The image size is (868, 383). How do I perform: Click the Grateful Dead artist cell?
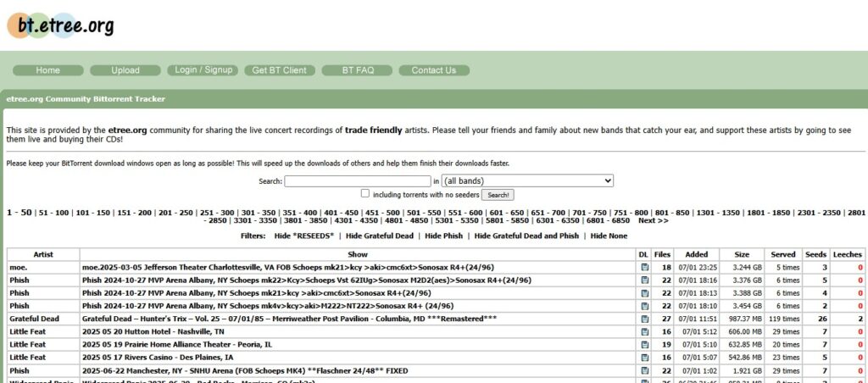tap(43, 319)
